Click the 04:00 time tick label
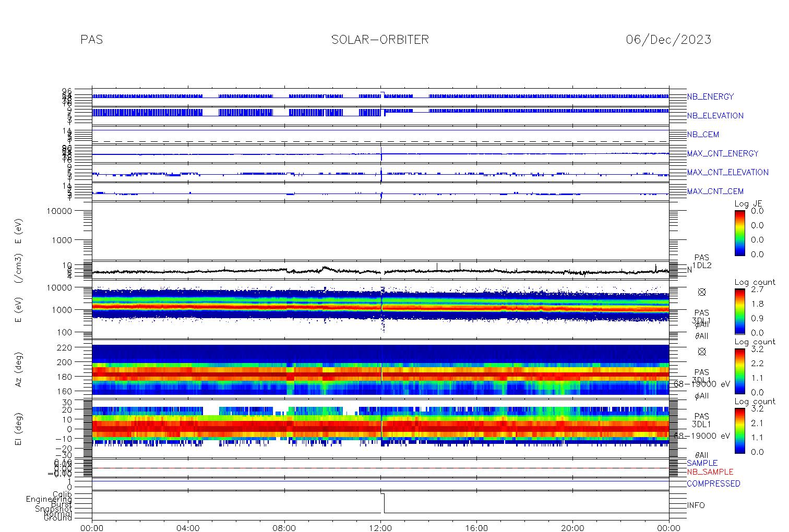789x532 pixels. pyautogui.click(x=188, y=528)
